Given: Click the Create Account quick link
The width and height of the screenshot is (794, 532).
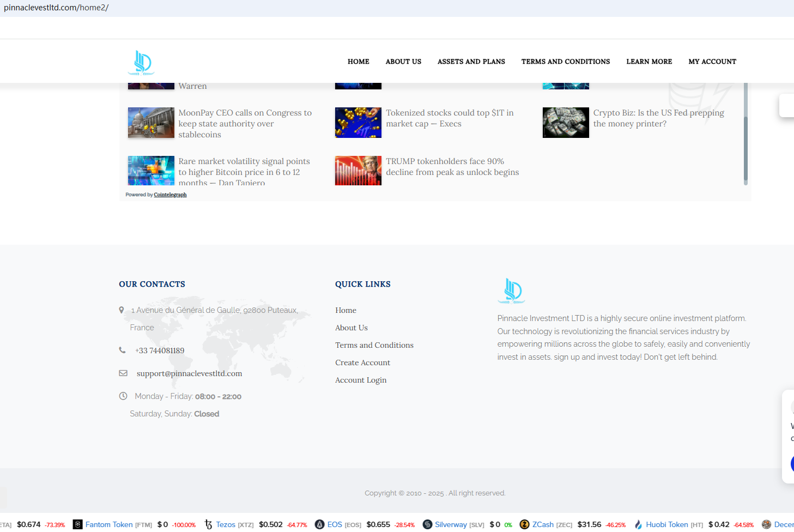Looking at the screenshot, I should (x=362, y=362).
